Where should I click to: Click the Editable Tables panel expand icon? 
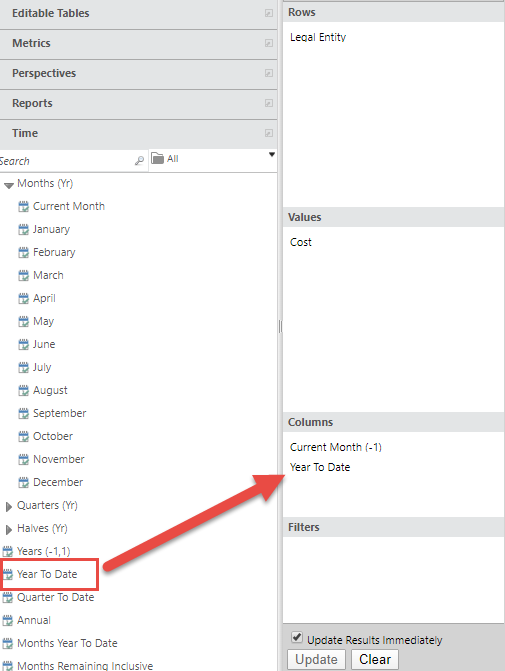tap(268, 13)
